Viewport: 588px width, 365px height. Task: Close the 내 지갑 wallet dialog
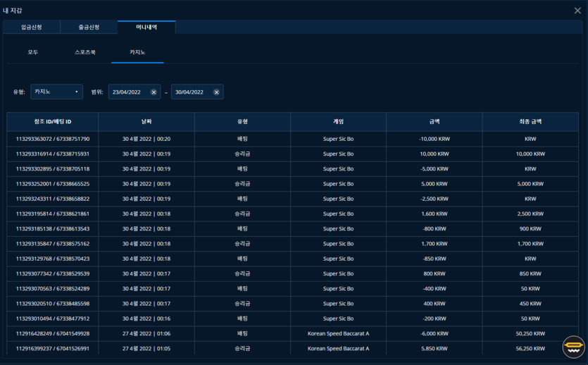point(577,11)
